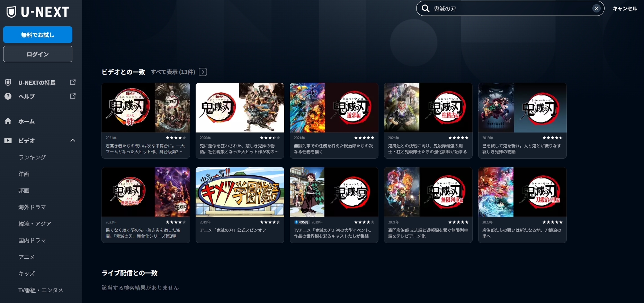The image size is (644, 303).
Task: Click description 炭治郎たちの戦いは新たなる地
Action: pyautogui.click(x=522, y=233)
